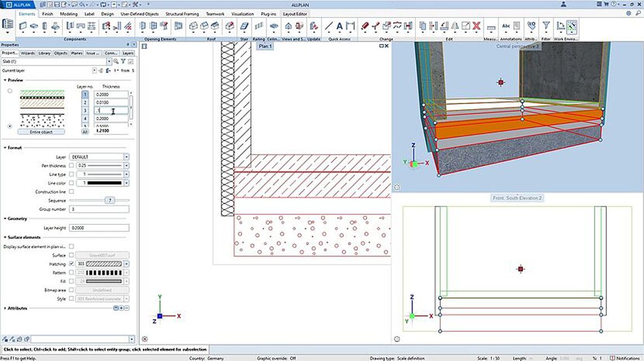Select the Entire object radio button
Image resolution: width=644 pixels, height=361 pixels.
pos(10,127)
